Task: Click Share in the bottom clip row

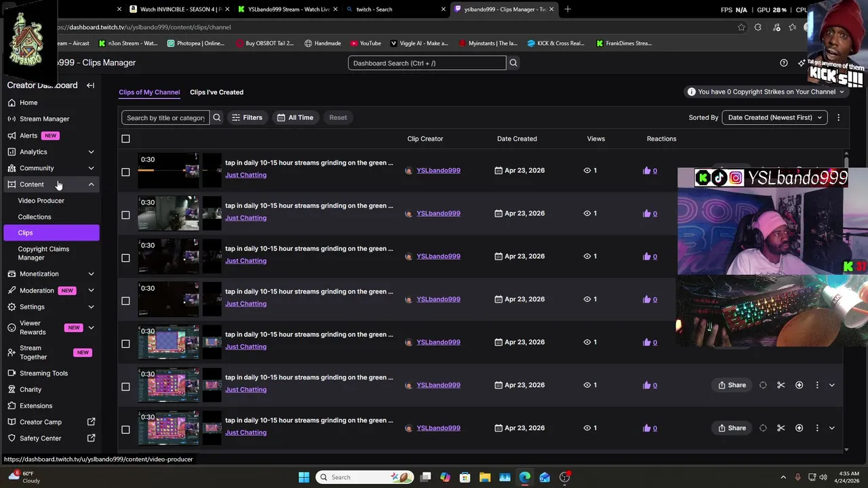Action: [732, 428]
